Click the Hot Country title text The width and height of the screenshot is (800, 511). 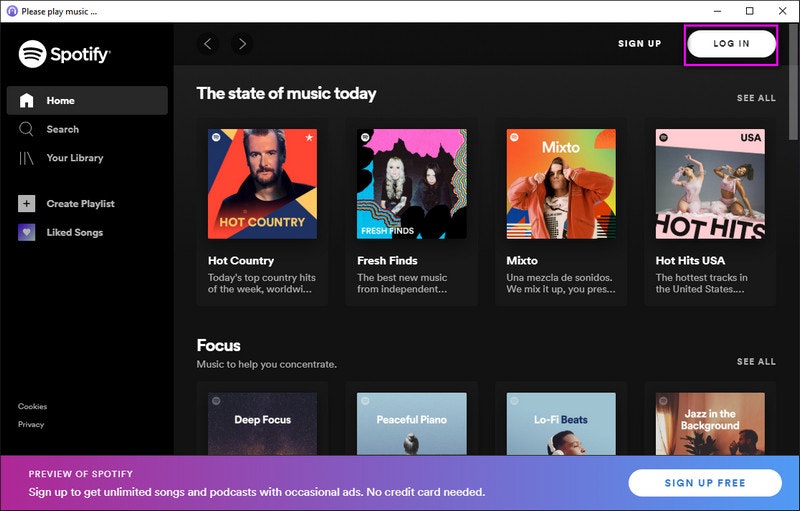click(241, 261)
